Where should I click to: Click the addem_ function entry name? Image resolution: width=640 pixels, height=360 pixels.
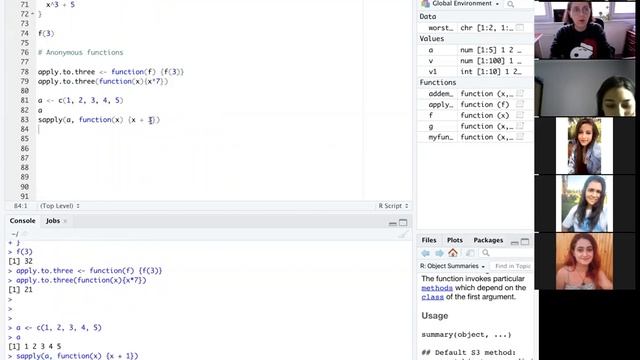pos(440,93)
